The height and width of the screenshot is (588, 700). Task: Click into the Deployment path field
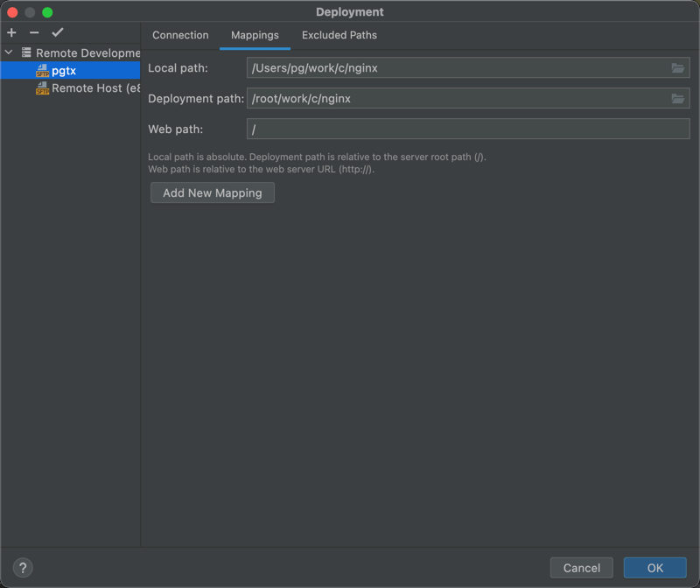coord(455,99)
